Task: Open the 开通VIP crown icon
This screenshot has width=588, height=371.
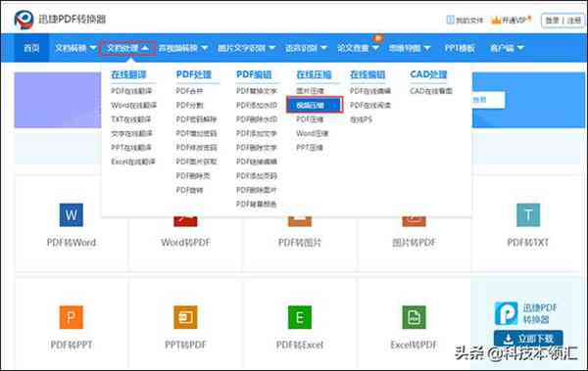Action: click(496, 20)
